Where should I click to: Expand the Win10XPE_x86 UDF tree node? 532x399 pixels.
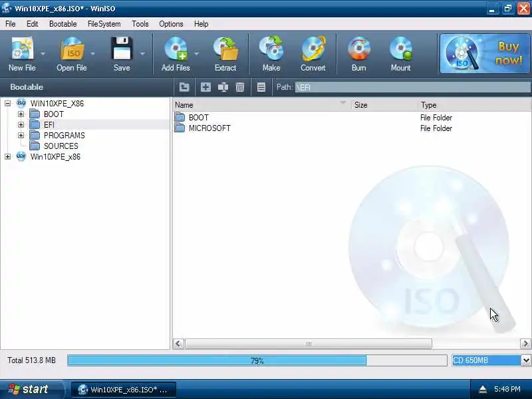pos(7,156)
